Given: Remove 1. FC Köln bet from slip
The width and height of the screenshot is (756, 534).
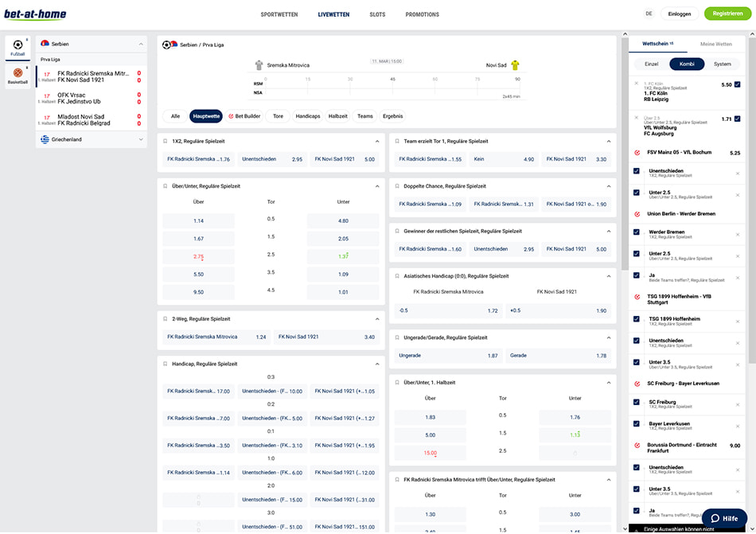Looking at the screenshot, I should (637, 84).
